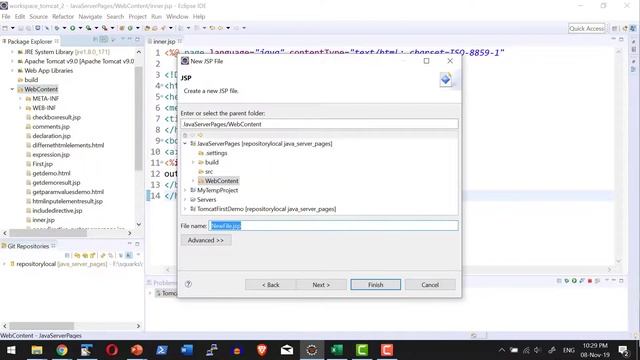Open the notification center icon
This screenshot has height=360, width=640.
(x=623, y=350)
